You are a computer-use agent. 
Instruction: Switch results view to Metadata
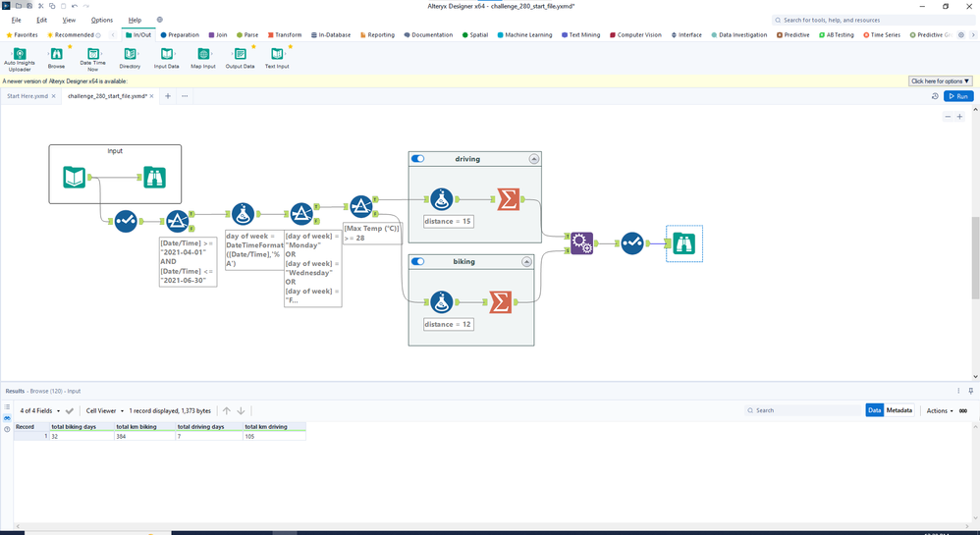pos(898,410)
